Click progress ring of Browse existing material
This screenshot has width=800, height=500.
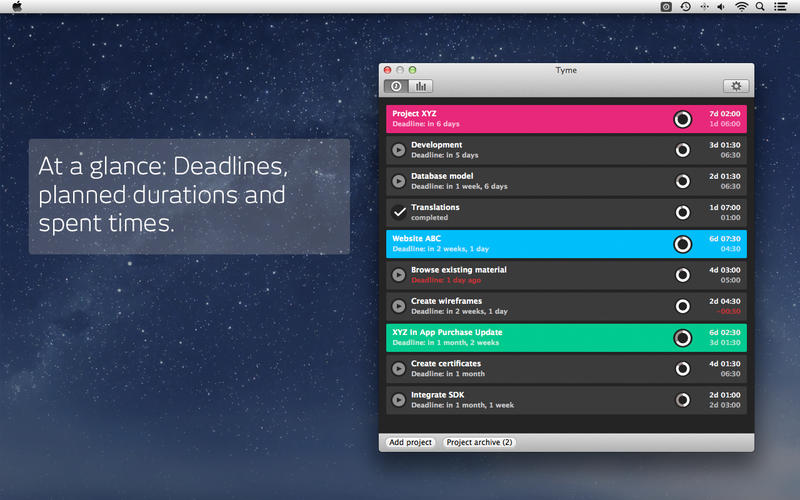coord(682,275)
